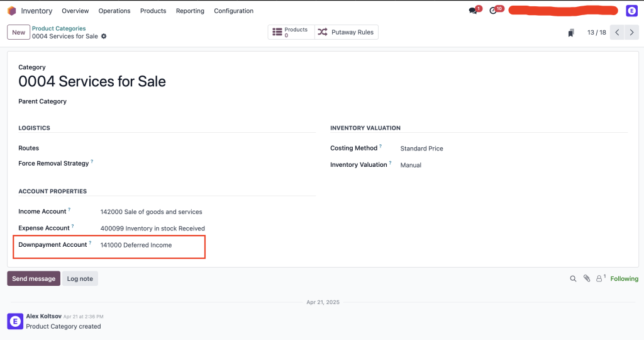The width and height of the screenshot is (644, 340).
Task: Go to previous record arrow
Action: coord(617,32)
